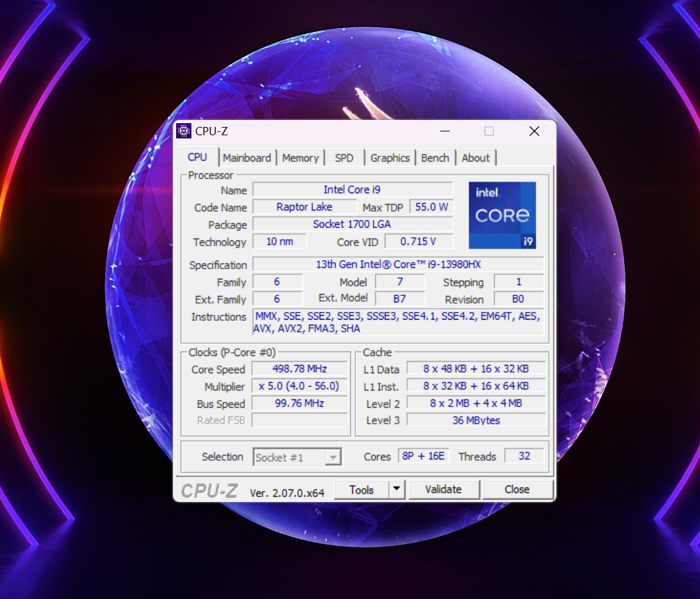Screen dimensions: 700x599
Task: Click the Ext. Model value B7
Action: 400,299
